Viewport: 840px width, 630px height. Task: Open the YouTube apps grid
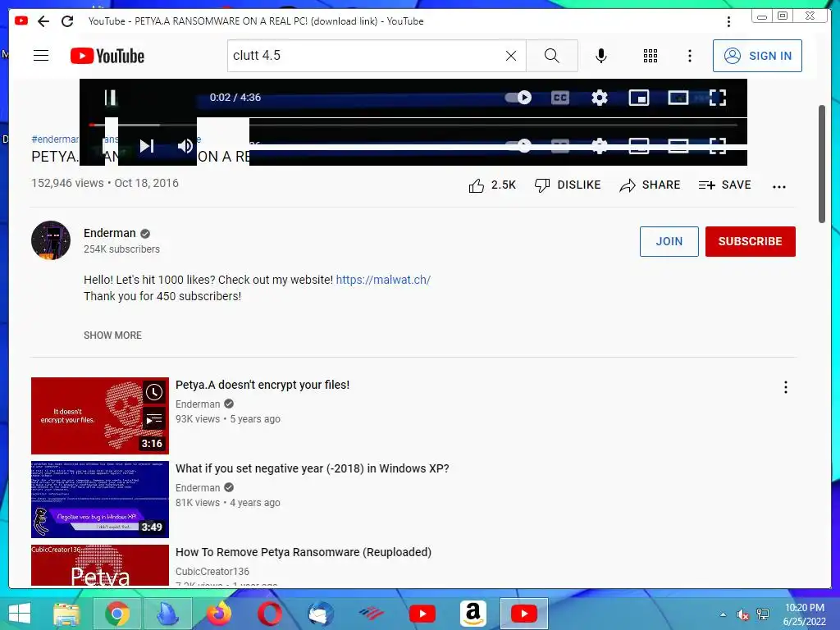coord(651,56)
